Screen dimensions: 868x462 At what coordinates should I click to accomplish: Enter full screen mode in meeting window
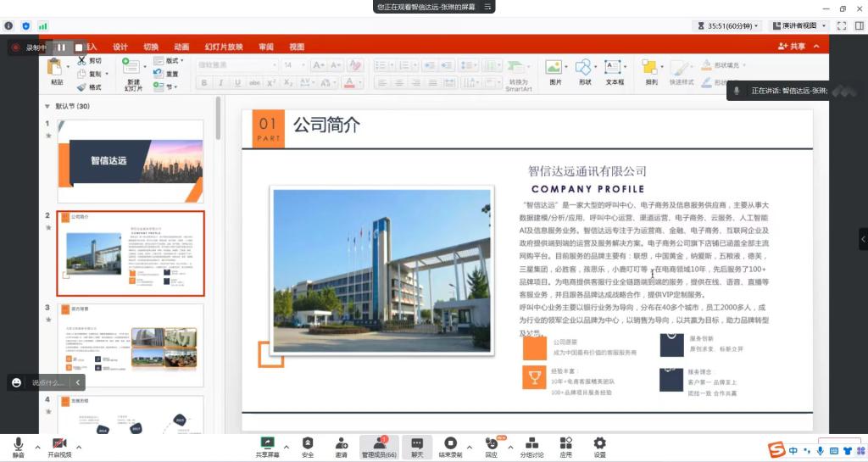coord(842,26)
